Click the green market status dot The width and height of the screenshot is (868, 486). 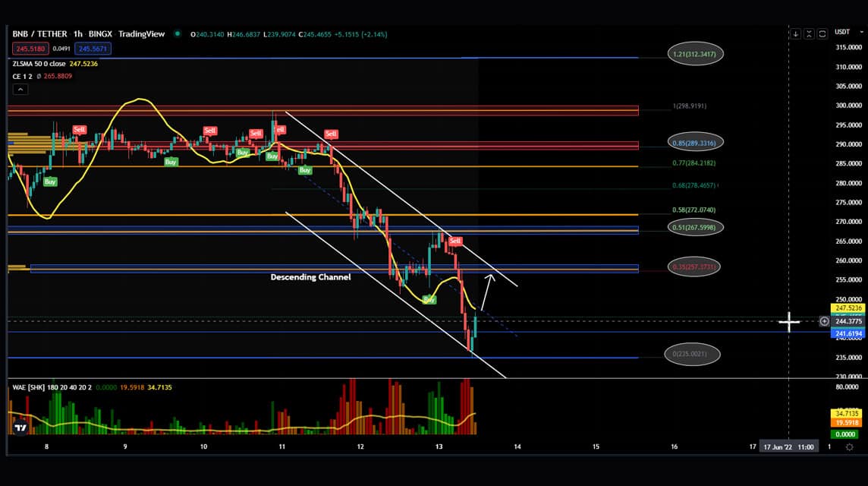coord(178,34)
